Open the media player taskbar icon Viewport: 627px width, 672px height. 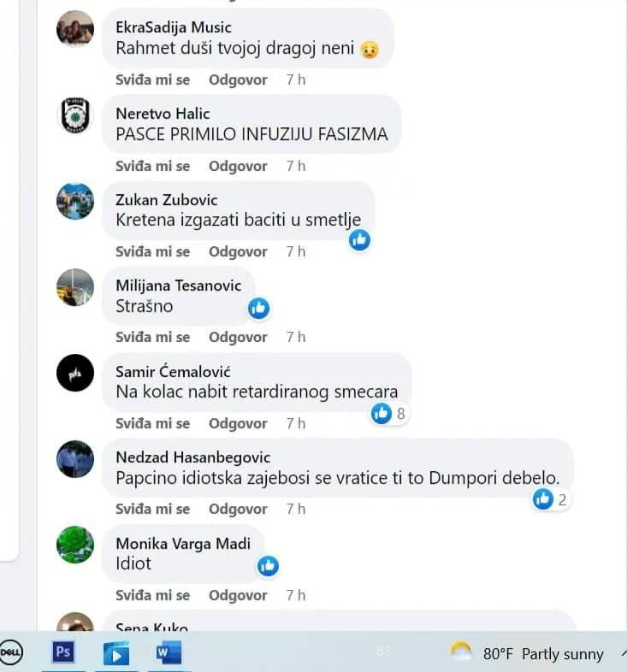(x=116, y=653)
